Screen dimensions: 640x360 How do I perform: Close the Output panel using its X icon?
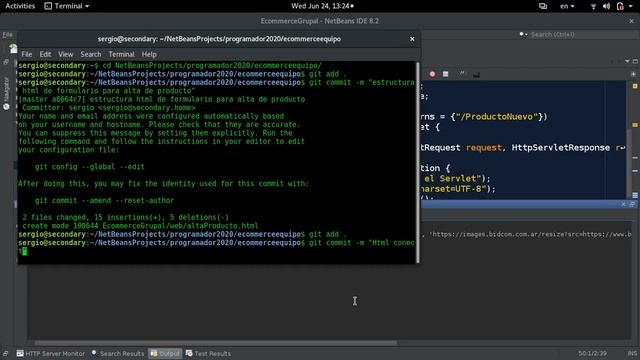coord(623,204)
